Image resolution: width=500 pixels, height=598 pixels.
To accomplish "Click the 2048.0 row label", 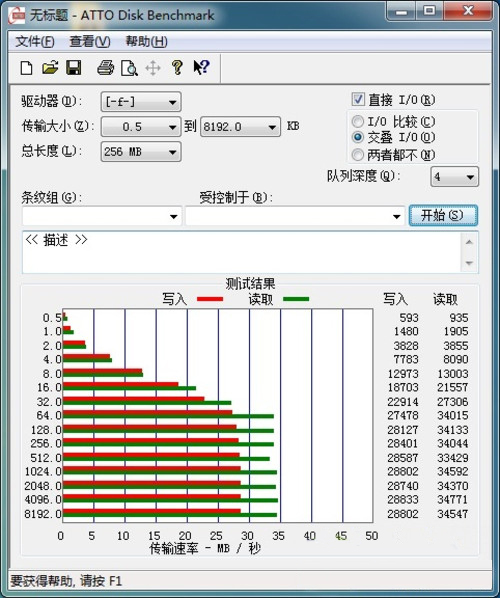I will (43, 486).
